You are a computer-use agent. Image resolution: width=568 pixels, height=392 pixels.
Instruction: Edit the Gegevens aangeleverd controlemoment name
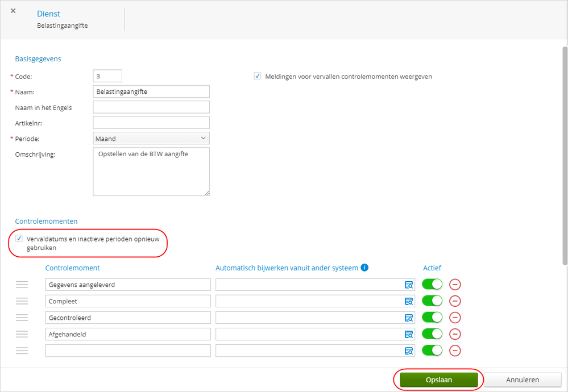coord(128,285)
